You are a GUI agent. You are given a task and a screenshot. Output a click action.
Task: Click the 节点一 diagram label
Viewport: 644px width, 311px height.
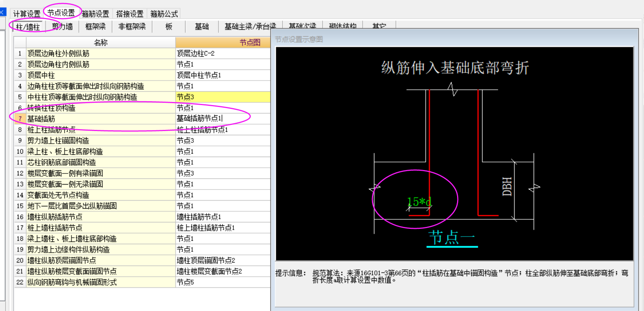point(452,238)
